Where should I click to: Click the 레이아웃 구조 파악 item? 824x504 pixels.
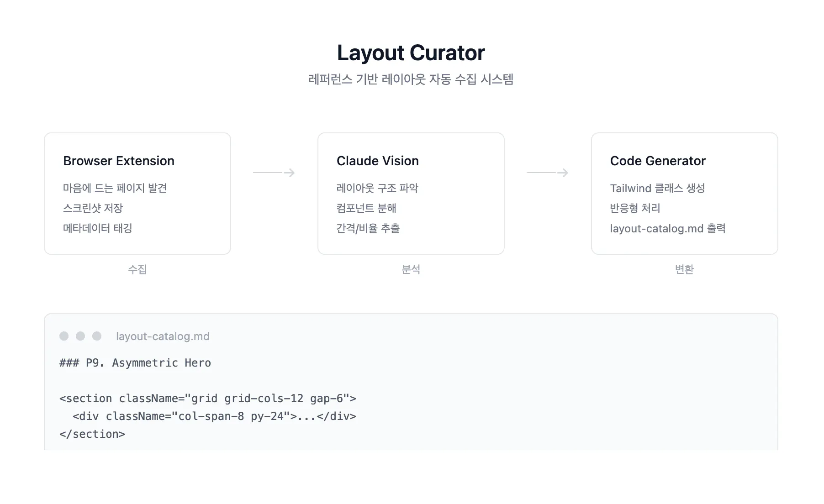coord(377,188)
